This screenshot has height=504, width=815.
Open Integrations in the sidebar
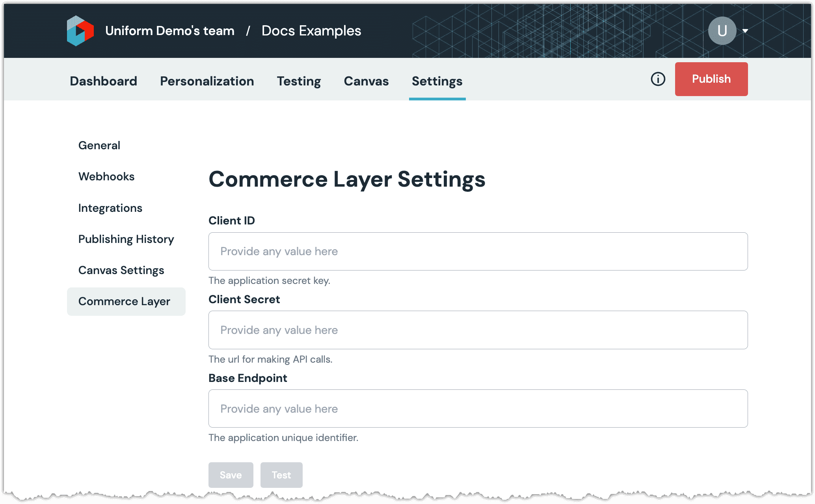tap(110, 208)
